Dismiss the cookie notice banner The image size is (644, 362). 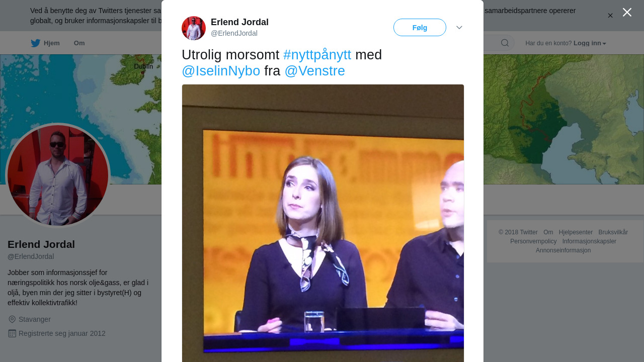(610, 16)
